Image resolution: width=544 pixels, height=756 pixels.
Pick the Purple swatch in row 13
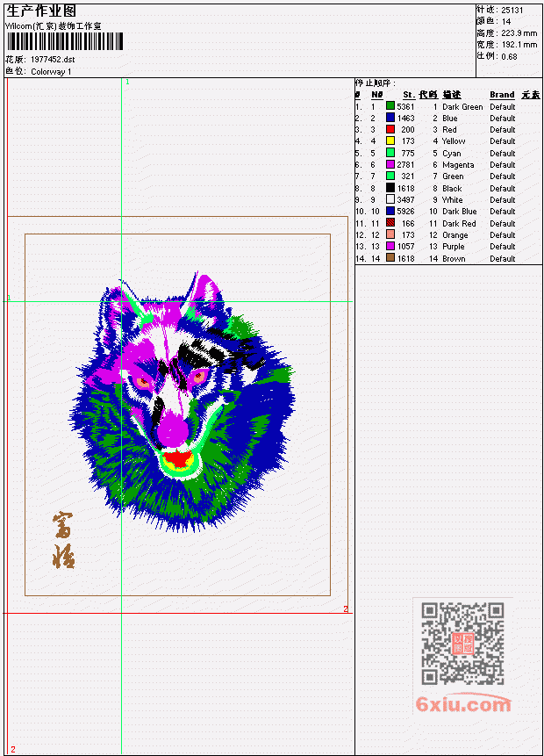(x=390, y=247)
